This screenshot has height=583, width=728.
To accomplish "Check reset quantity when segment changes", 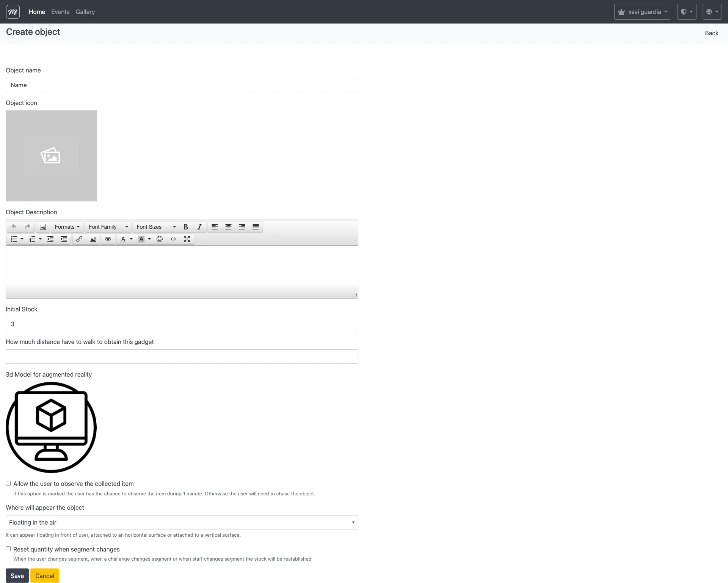I will tap(8, 548).
